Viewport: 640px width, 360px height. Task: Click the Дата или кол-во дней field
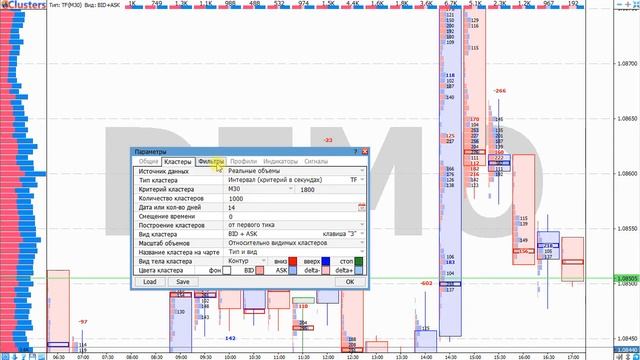[291, 207]
